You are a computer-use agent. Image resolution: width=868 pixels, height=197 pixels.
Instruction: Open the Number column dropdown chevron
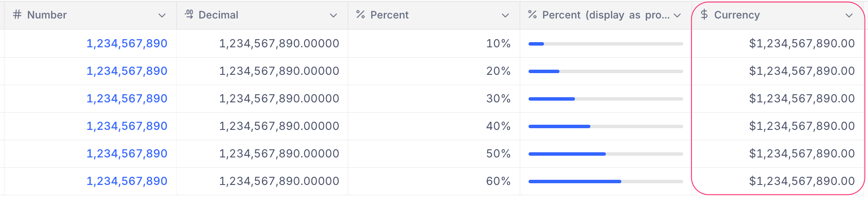click(162, 15)
